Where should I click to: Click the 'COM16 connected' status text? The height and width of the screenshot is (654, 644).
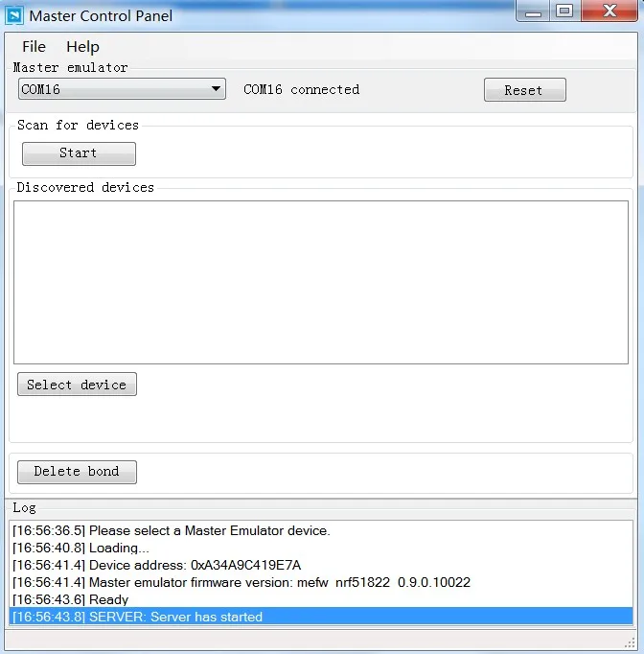point(301,89)
